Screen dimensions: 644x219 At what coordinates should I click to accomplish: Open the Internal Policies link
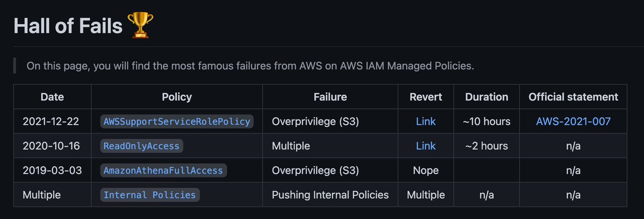point(150,195)
